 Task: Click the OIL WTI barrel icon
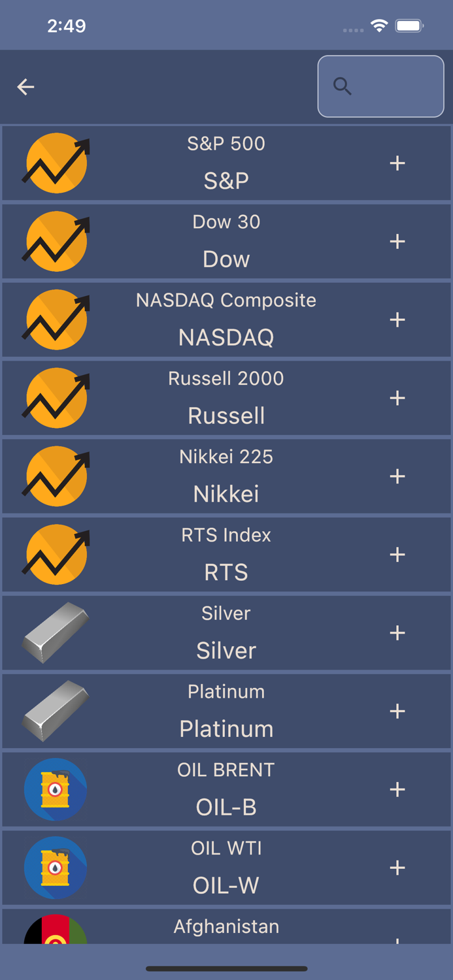click(56, 868)
